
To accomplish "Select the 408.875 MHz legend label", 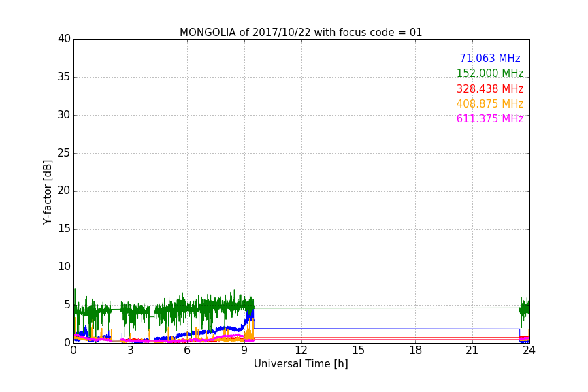I will point(490,103).
